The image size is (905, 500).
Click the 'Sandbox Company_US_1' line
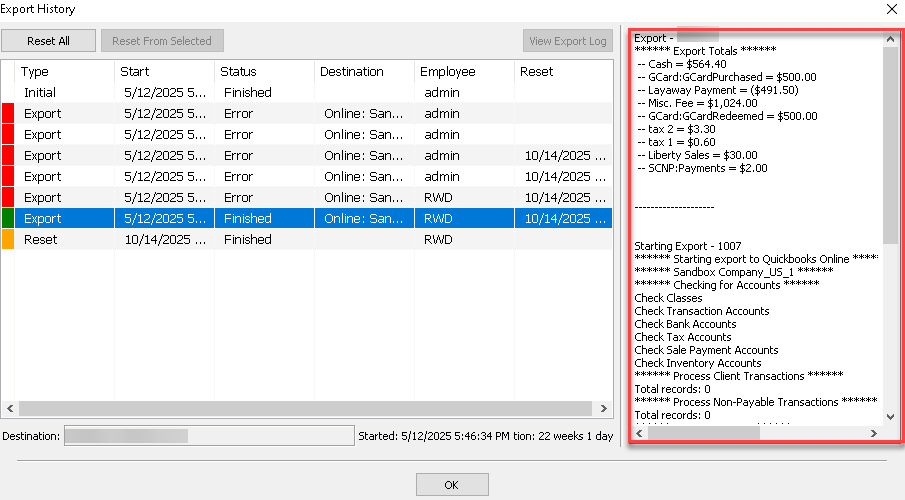pyautogui.click(x=734, y=272)
